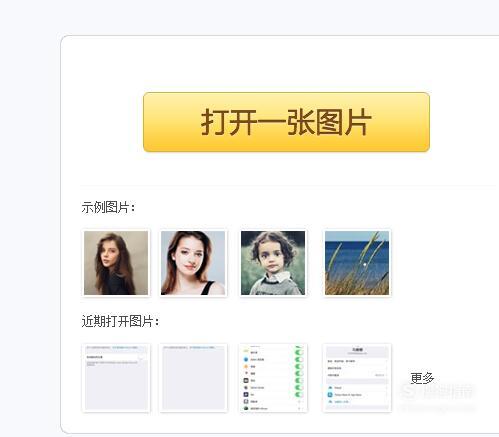The image size is (499, 437).
Task: Pick the curly-haired child sample image
Action: point(273,263)
